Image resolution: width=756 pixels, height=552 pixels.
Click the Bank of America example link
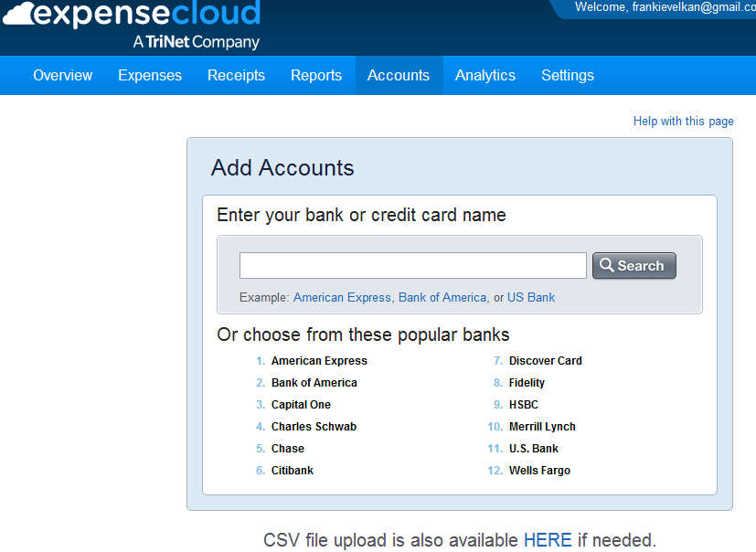tap(442, 297)
